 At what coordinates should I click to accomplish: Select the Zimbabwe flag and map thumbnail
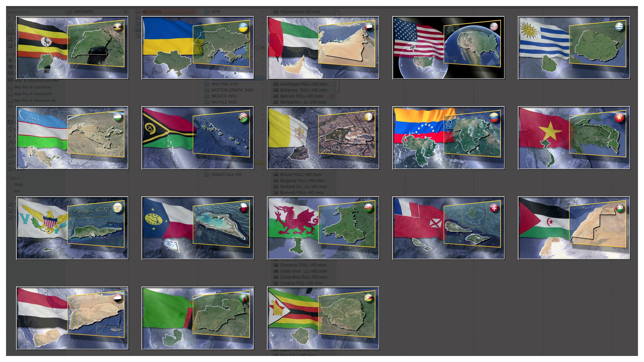(323, 318)
